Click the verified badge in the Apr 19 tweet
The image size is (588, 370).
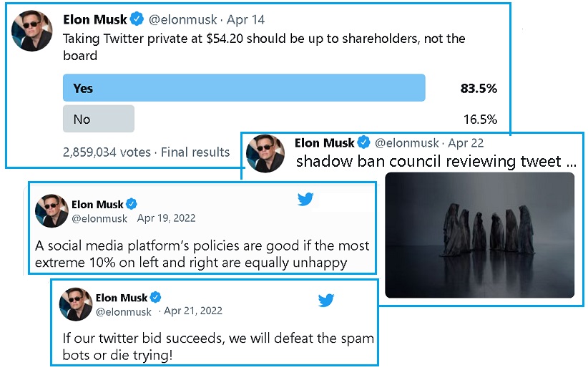(132, 204)
